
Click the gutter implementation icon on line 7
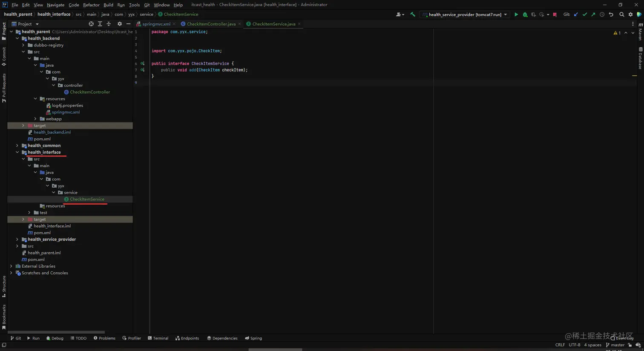pos(142,70)
